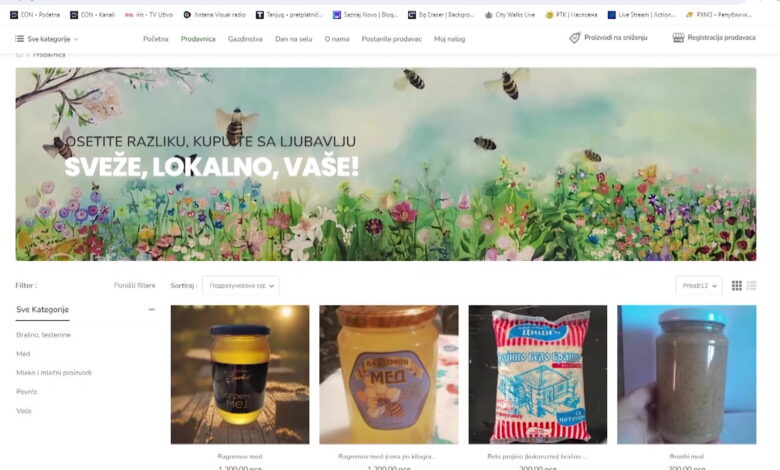
Task: Open the Antena Visual radio bookmark
Action: pyautogui.click(x=214, y=15)
